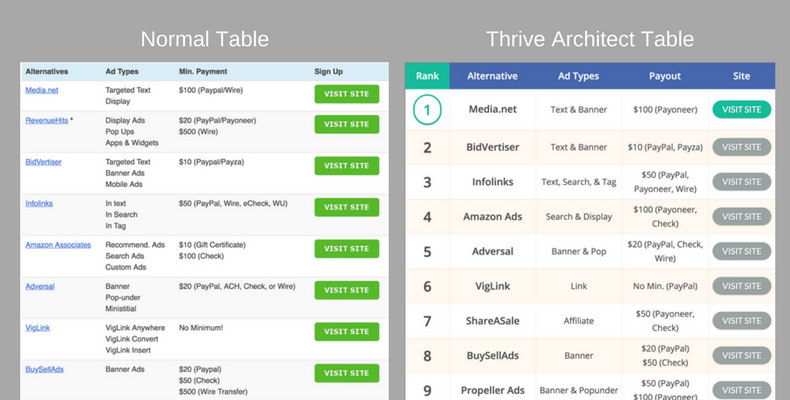This screenshot has height=400, width=790.
Task: Select the Amazon Ads cell
Action: point(493,217)
